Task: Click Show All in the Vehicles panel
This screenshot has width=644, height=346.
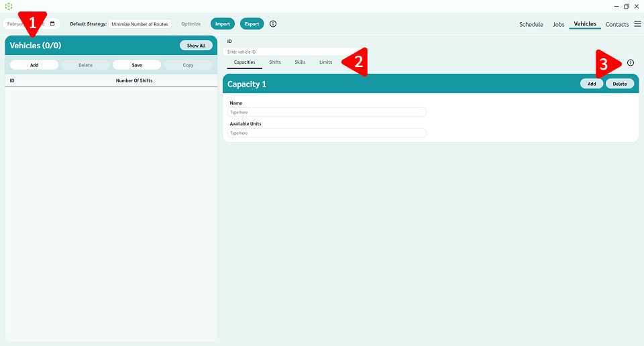Action: tap(196, 46)
